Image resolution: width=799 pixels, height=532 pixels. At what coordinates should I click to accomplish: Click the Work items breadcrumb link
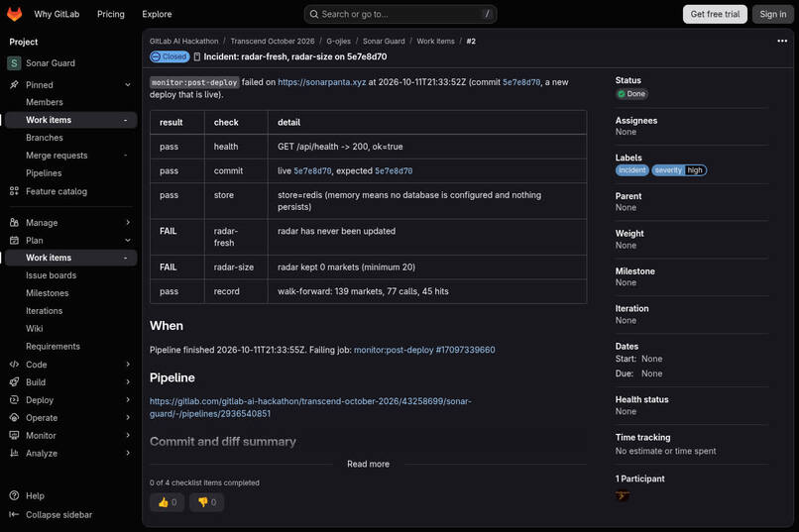coord(435,42)
